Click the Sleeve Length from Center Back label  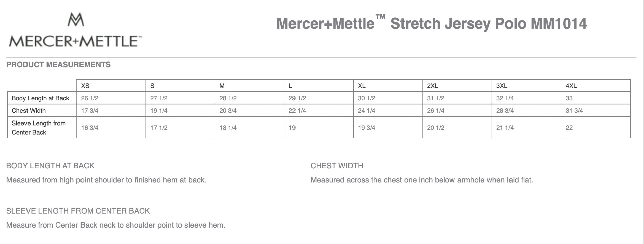click(39, 128)
